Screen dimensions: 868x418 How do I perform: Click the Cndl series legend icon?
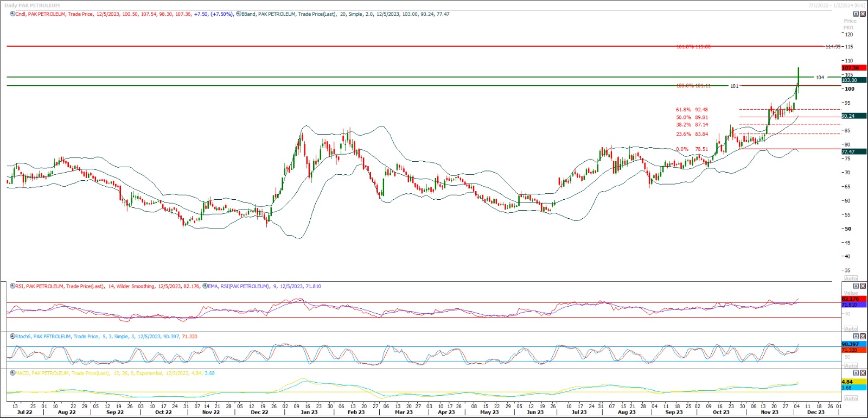pos(12,14)
